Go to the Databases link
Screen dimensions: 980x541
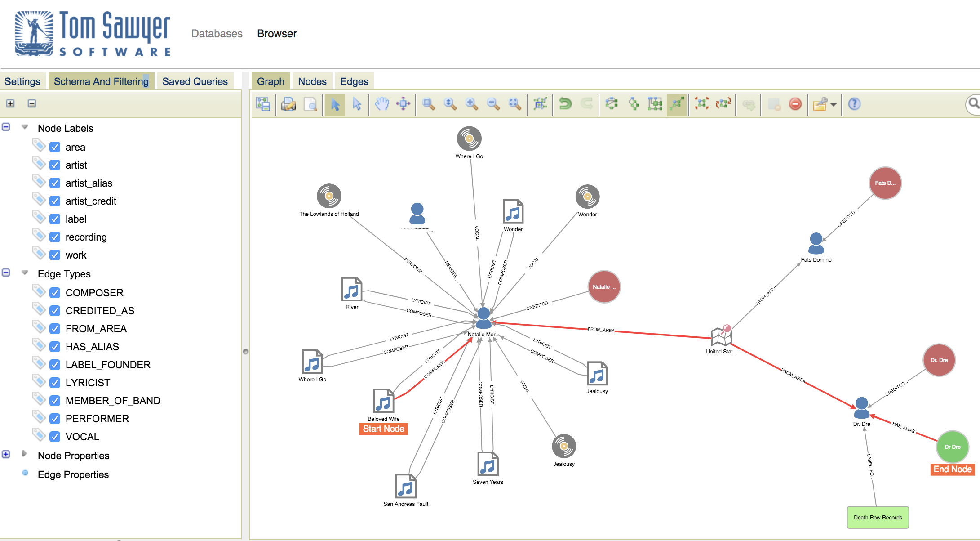[217, 34]
